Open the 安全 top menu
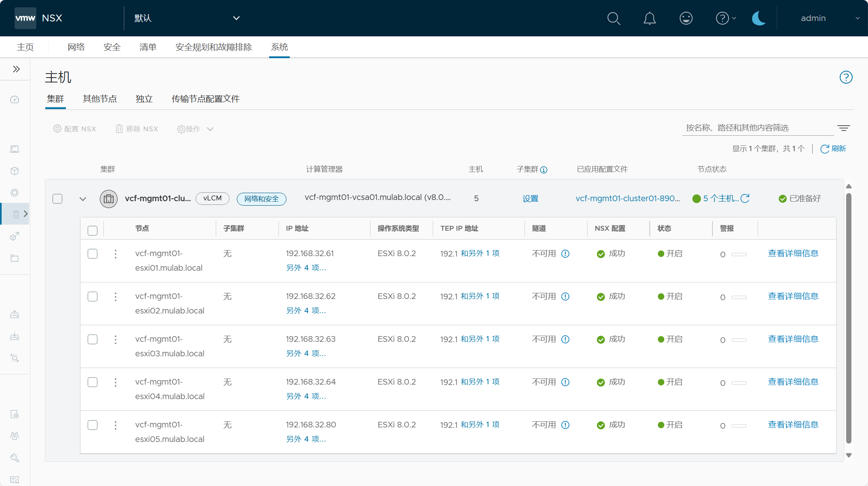Viewport: 868px width, 486px height. tap(112, 47)
